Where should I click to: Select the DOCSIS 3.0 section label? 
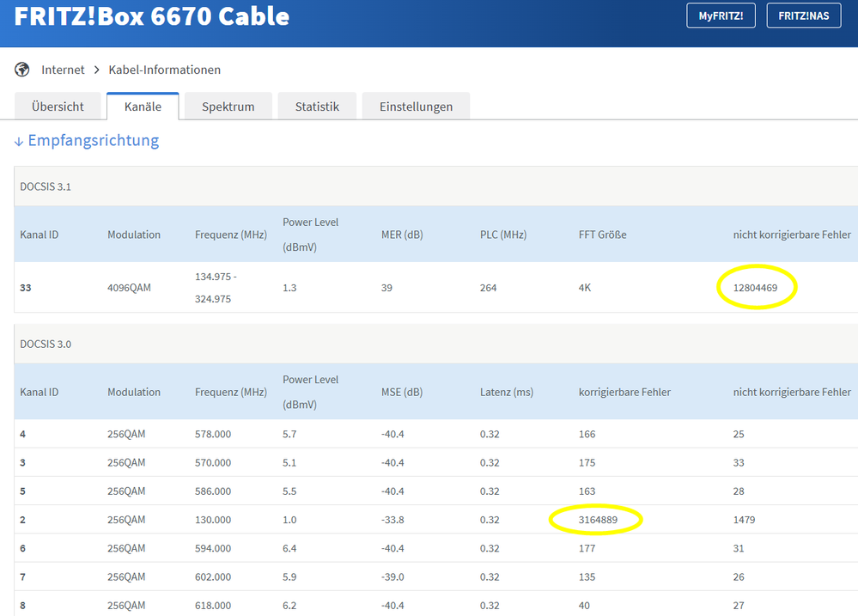(x=46, y=345)
